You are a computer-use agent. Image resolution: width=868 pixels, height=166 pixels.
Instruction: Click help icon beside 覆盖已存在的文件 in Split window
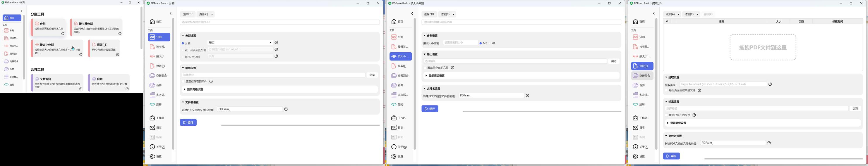pos(211,82)
